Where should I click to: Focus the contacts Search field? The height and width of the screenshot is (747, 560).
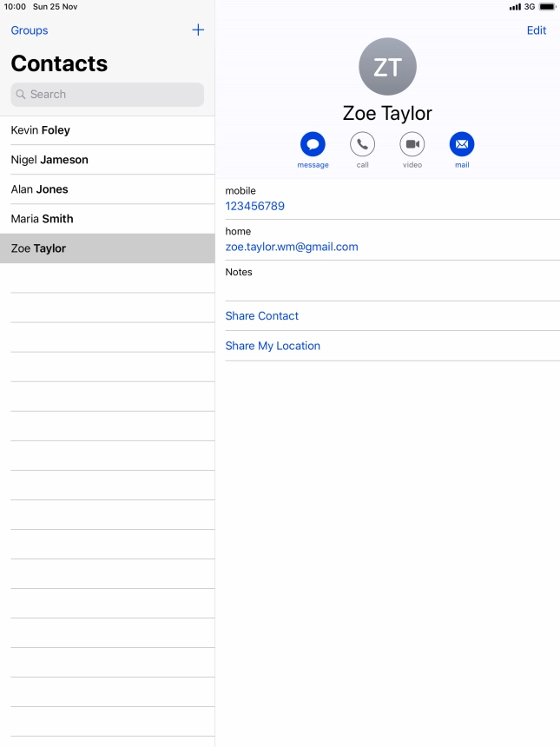point(108,95)
